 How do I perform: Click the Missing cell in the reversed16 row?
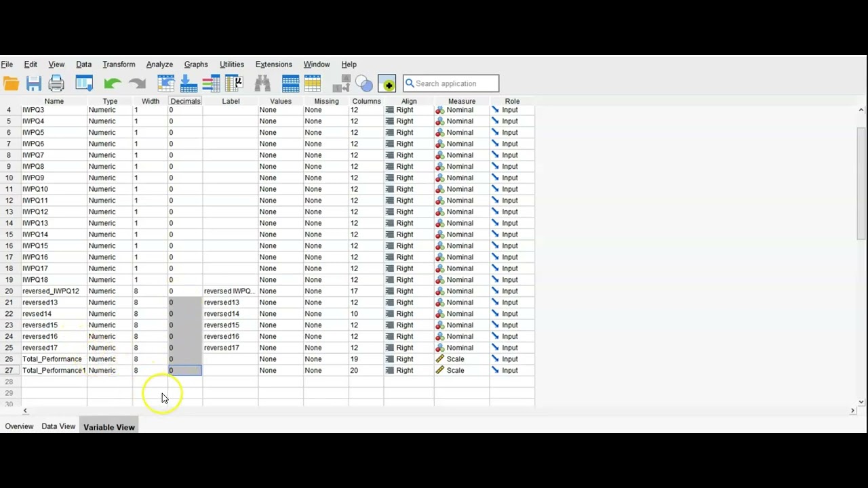pos(326,336)
